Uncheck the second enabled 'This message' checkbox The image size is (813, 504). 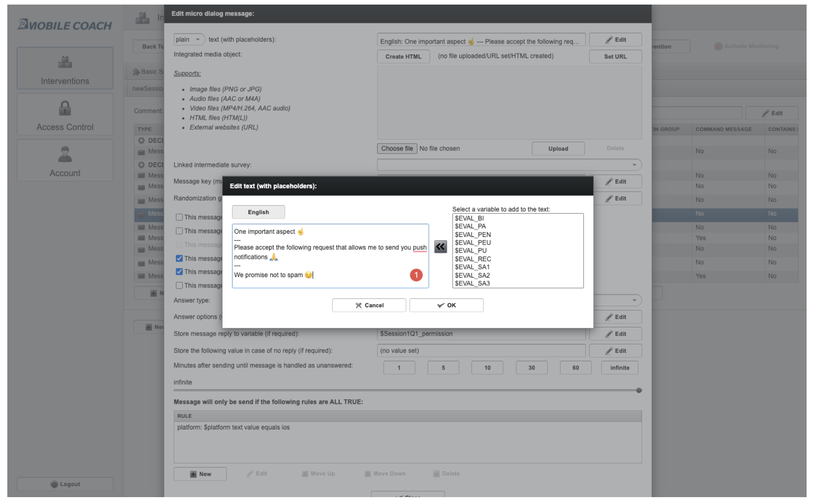pos(179,271)
